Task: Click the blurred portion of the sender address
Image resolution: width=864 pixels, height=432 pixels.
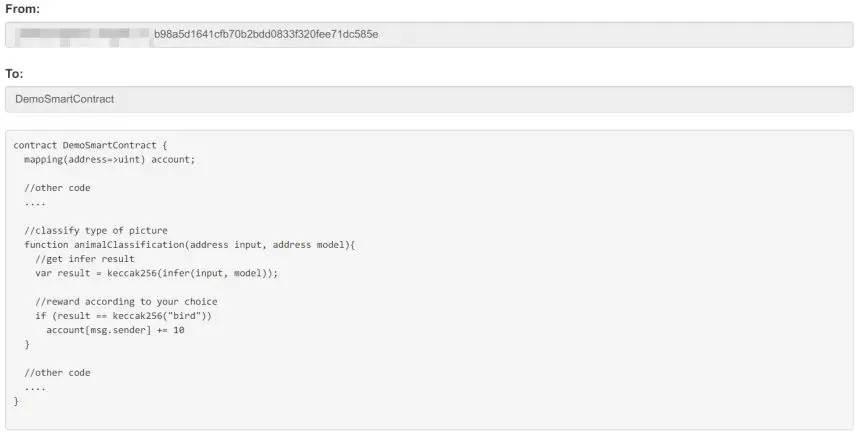Action: [84, 35]
